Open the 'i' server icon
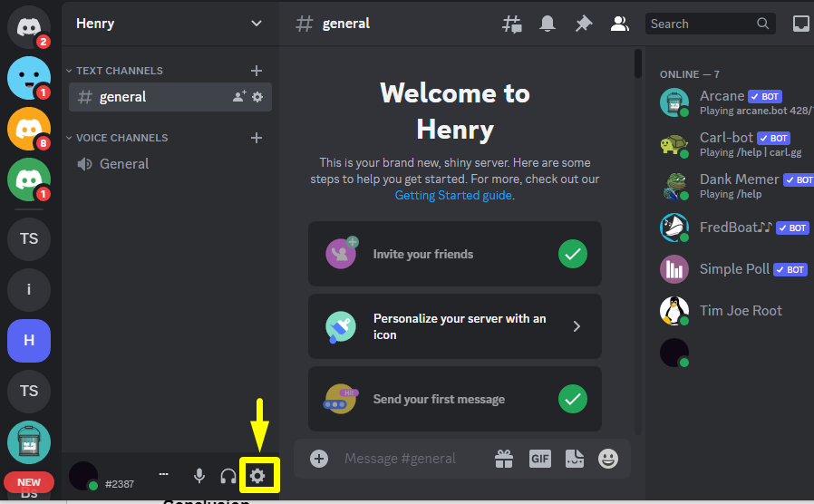The image size is (814, 504). 28,290
